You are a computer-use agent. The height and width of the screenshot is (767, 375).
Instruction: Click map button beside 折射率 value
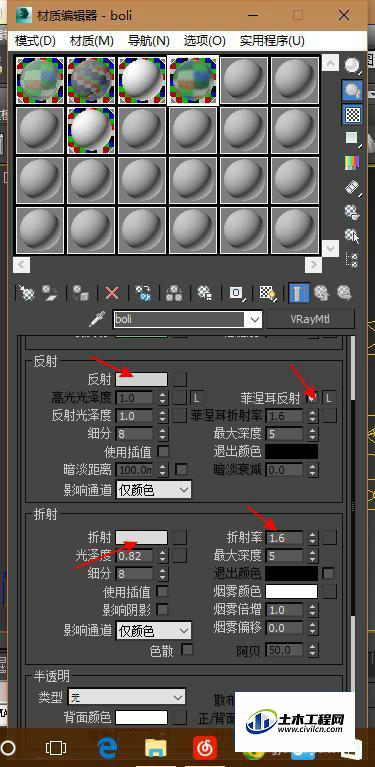tap(330, 538)
